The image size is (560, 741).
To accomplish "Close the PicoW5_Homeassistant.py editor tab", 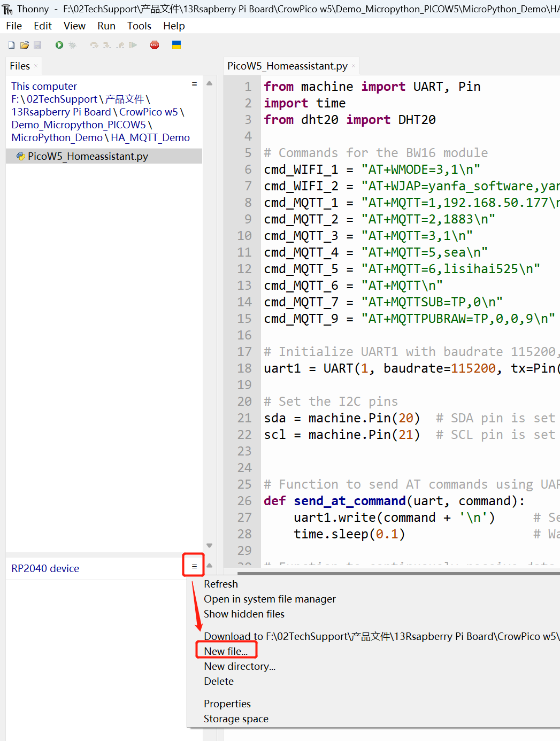I will point(354,66).
